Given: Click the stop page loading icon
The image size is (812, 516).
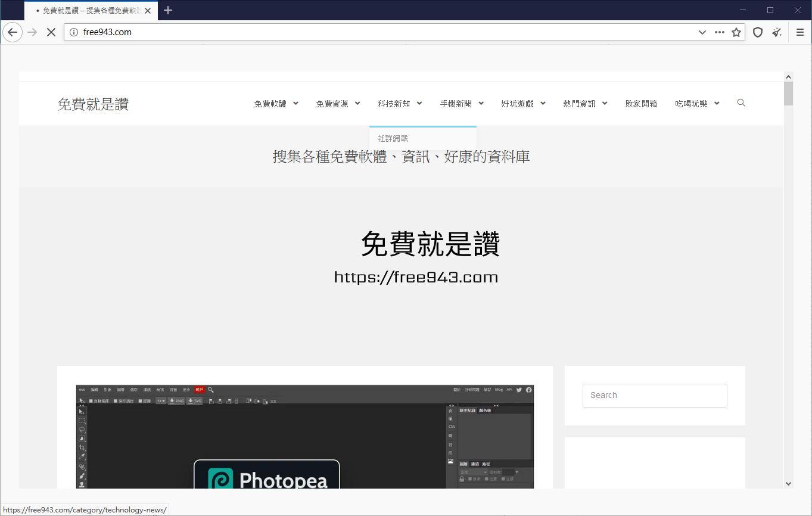Looking at the screenshot, I should click(x=51, y=32).
